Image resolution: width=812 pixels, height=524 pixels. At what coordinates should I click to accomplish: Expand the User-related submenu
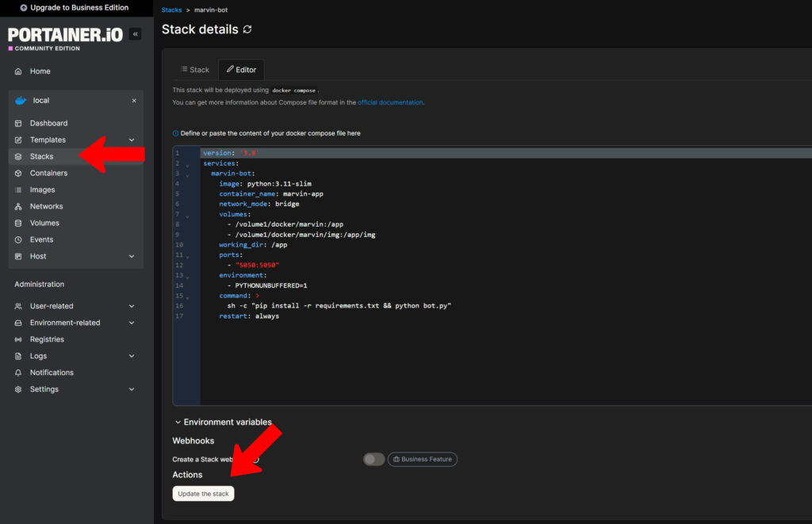click(x=132, y=306)
